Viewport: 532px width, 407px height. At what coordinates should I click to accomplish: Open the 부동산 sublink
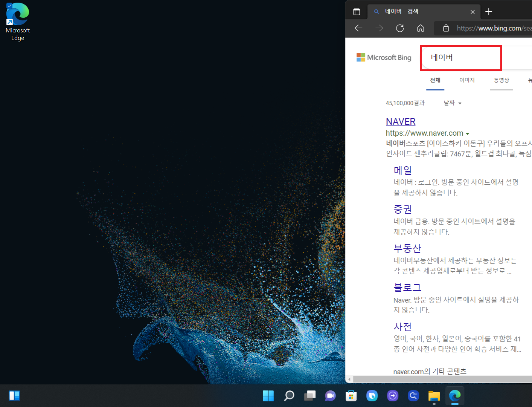click(x=407, y=248)
